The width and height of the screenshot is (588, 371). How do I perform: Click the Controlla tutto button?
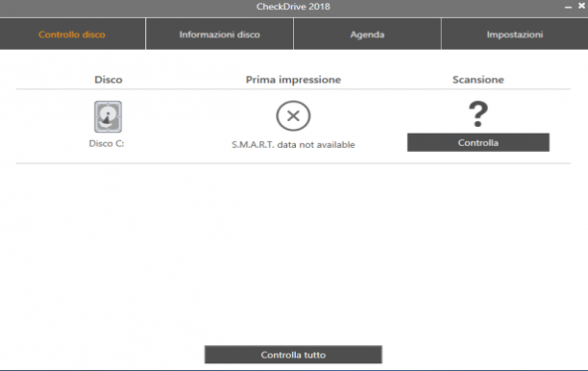(293, 355)
